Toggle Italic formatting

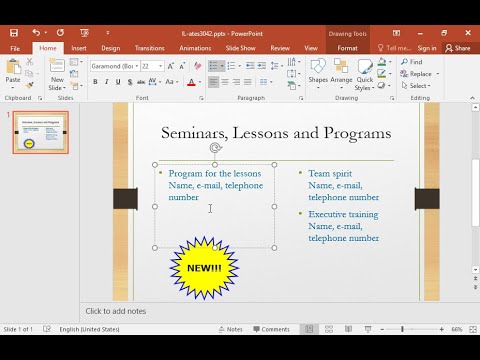pos(107,82)
